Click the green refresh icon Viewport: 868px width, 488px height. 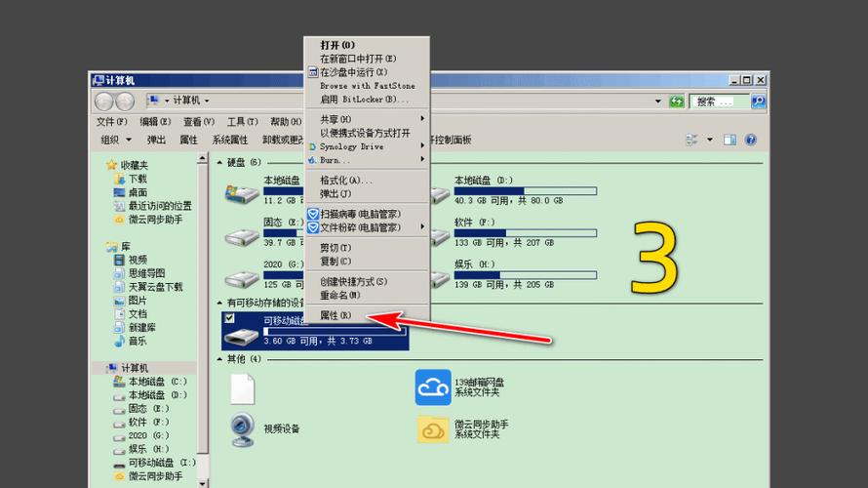pos(677,102)
